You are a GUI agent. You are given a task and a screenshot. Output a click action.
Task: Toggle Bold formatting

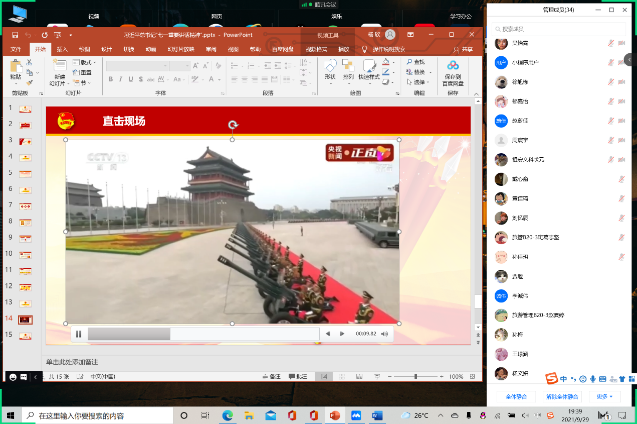[x=110, y=79]
